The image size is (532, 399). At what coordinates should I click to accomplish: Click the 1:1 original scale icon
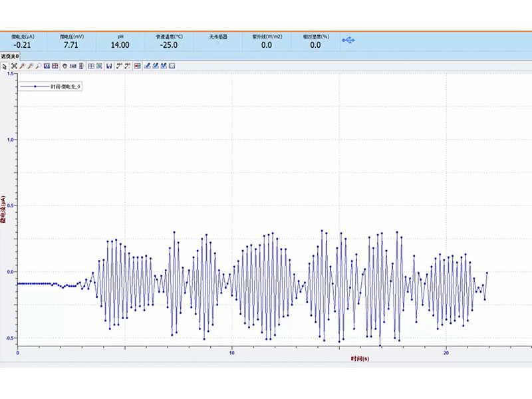tap(47, 66)
